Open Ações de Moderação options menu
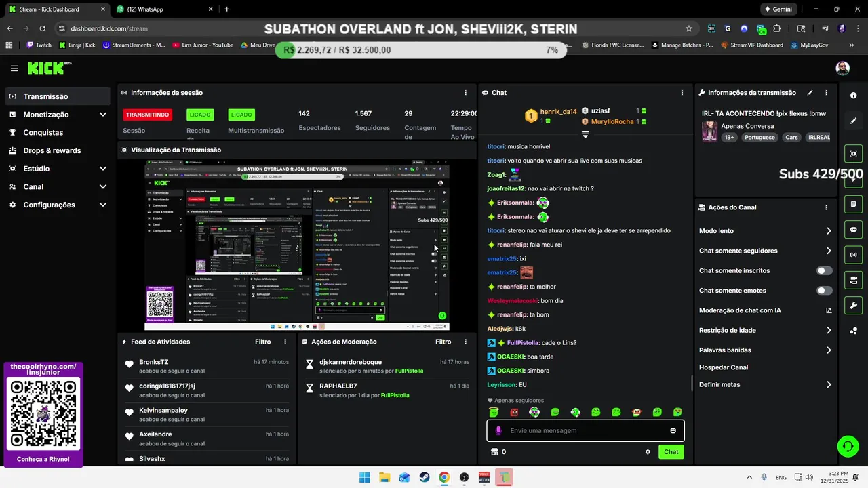 465,342
